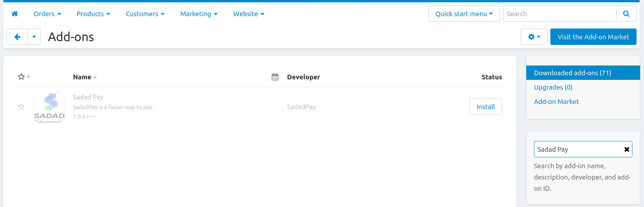Click the SadadPay developer name
This screenshot has width=644, height=207.
pyautogui.click(x=301, y=107)
